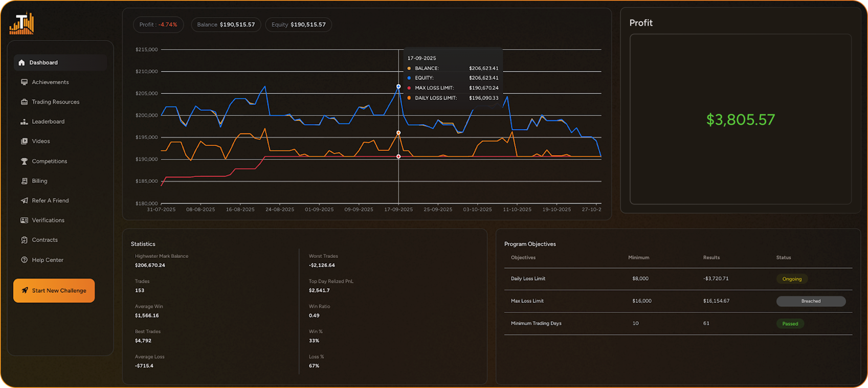Open the Contracts page
Image resolution: width=868 pixels, height=388 pixels.
click(x=45, y=240)
